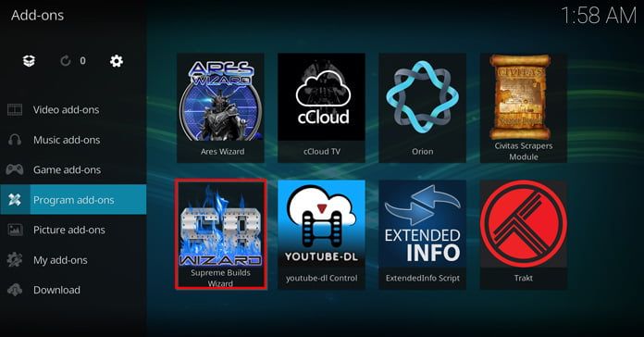Click the Picture add-ons image icon
644x337 pixels.
[x=15, y=230]
